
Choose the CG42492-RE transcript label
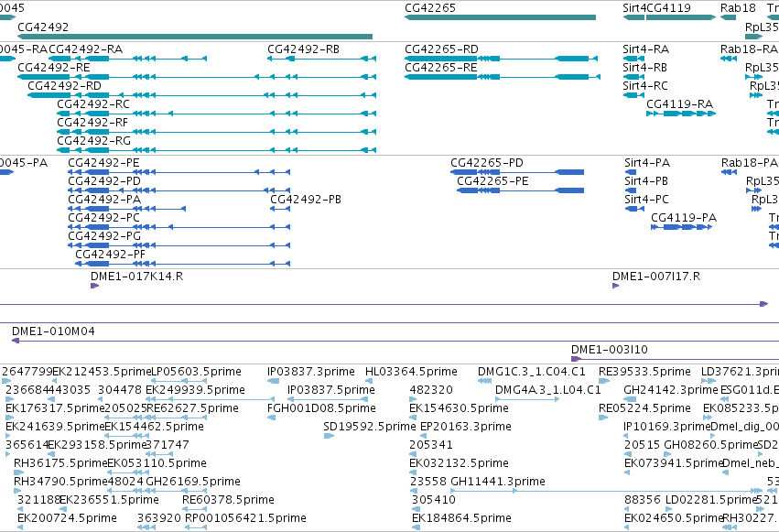pyautogui.click(x=54, y=68)
